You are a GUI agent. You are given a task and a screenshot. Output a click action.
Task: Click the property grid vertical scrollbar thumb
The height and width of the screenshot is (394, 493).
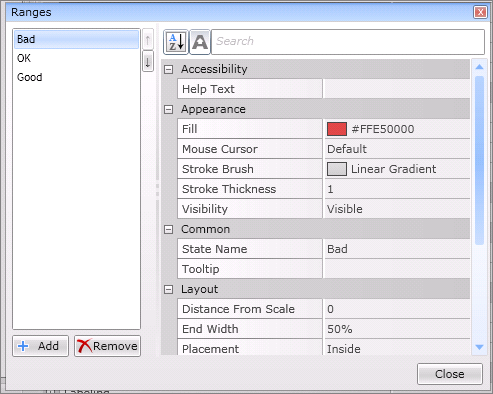point(479,160)
